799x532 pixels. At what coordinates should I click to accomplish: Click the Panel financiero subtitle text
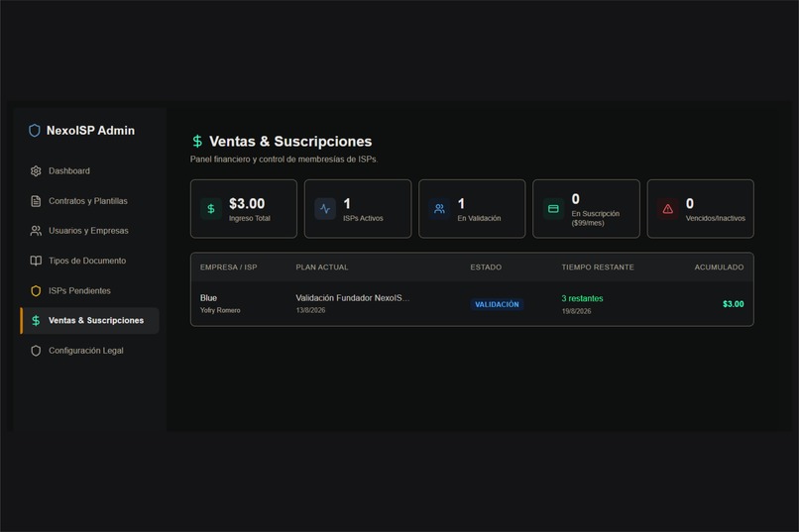(284, 160)
